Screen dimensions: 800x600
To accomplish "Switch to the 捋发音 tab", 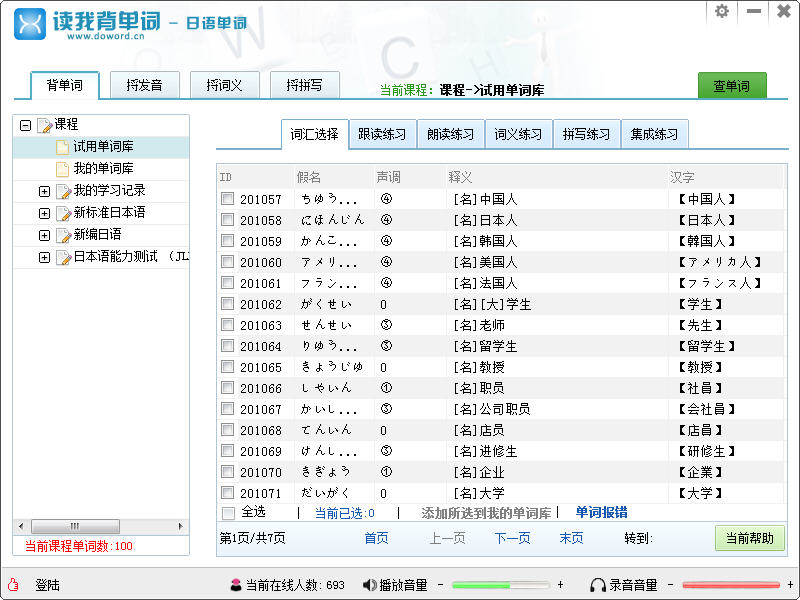I will tap(144, 86).
